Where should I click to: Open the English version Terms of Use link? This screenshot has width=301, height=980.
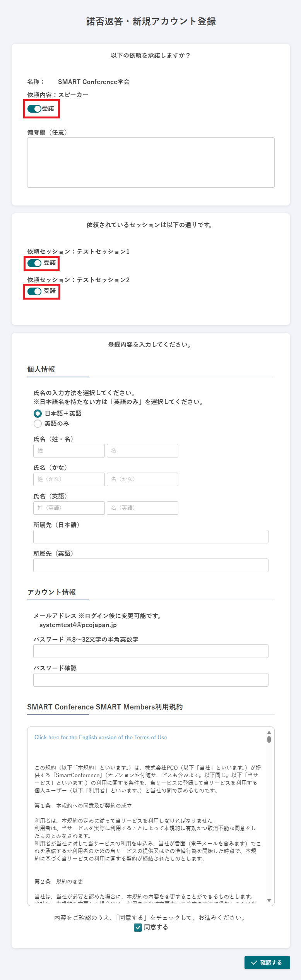[x=101, y=737]
